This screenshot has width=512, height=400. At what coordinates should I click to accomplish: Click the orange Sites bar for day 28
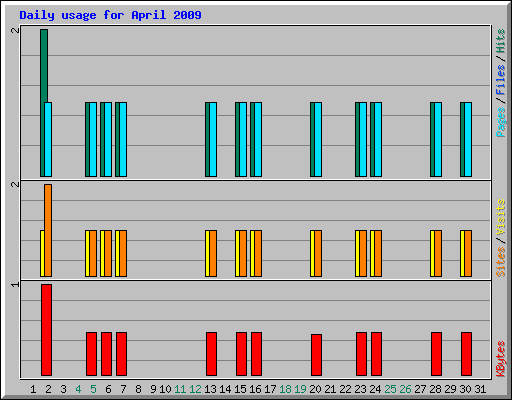pos(438,253)
